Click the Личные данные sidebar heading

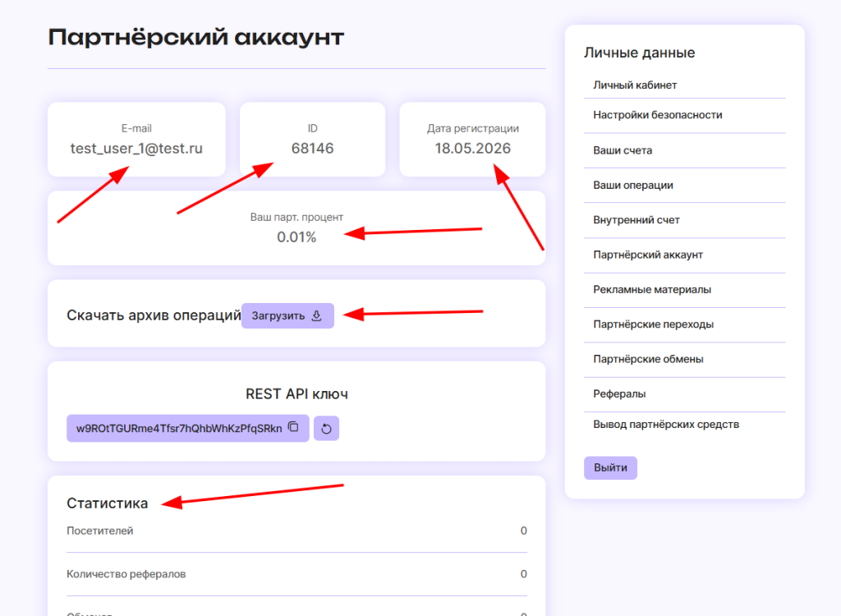[x=639, y=53]
